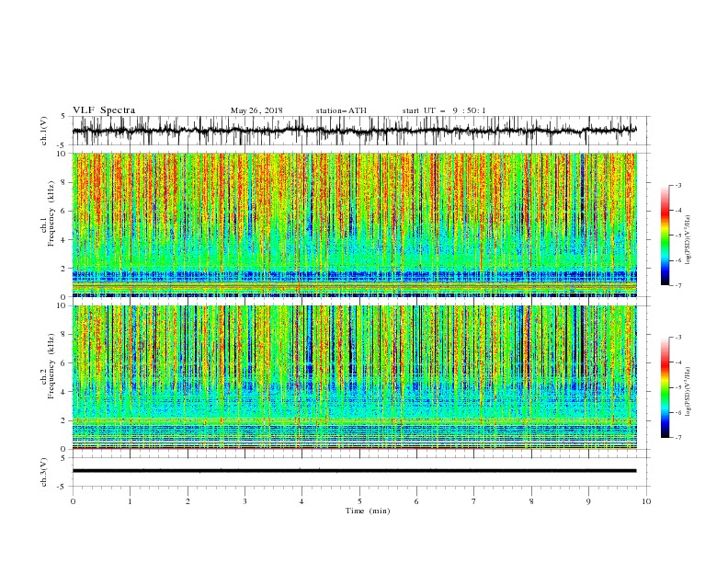Select the 'Time (min)' axis title
This screenshot has height=563, width=728.
(368, 511)
